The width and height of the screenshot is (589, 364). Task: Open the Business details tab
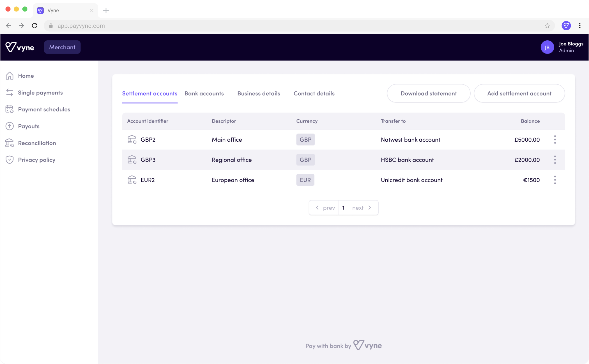(259, 93)
